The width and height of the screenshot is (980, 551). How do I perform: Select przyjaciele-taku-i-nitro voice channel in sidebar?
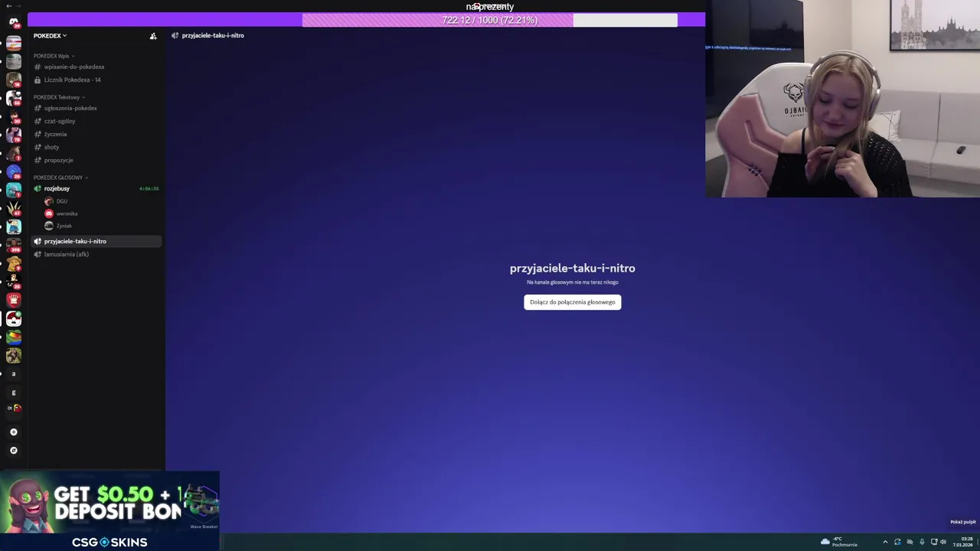click(96, 241)
